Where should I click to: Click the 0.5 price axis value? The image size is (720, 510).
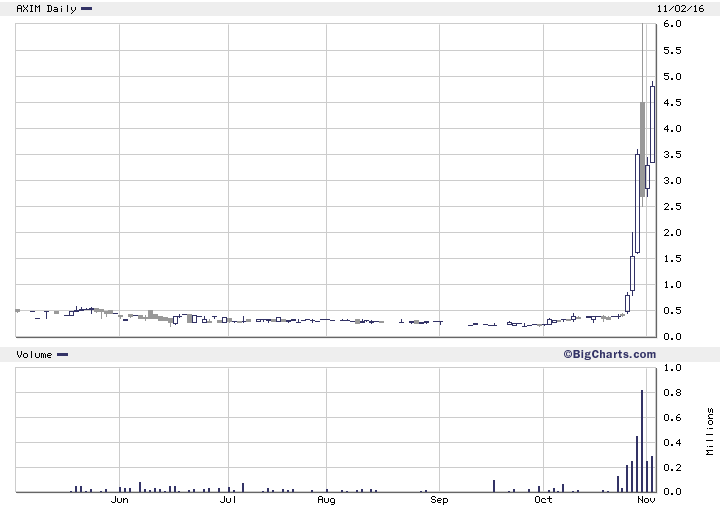point(672,311)
